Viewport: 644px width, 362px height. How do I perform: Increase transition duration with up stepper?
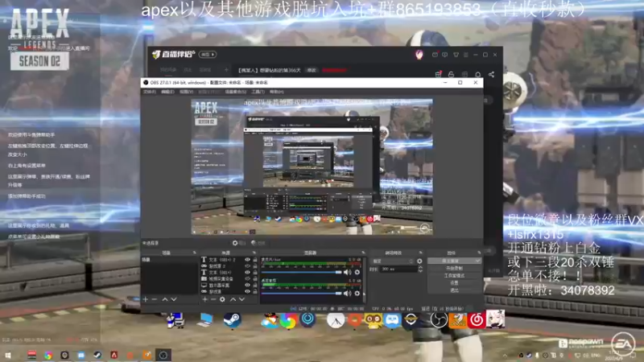420,267
